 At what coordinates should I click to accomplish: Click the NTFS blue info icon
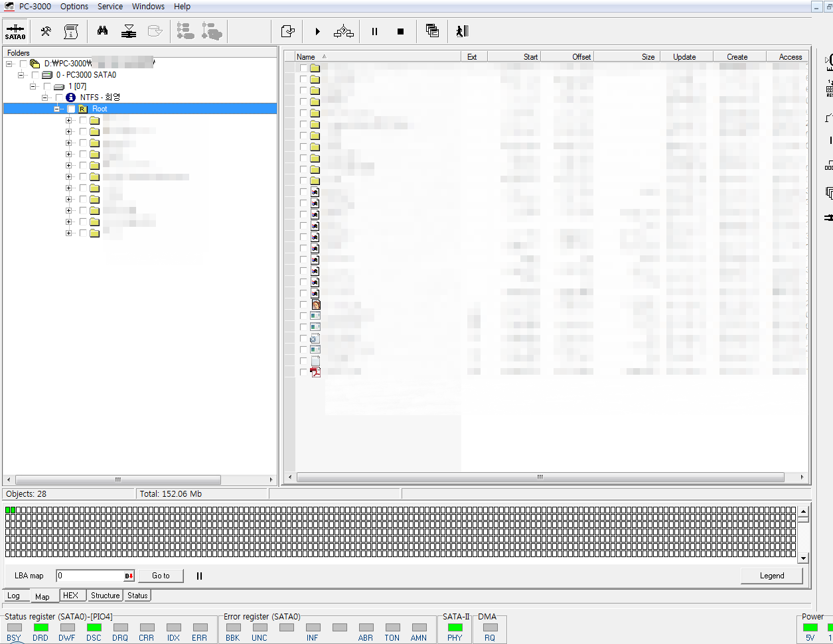coord(71,97)
